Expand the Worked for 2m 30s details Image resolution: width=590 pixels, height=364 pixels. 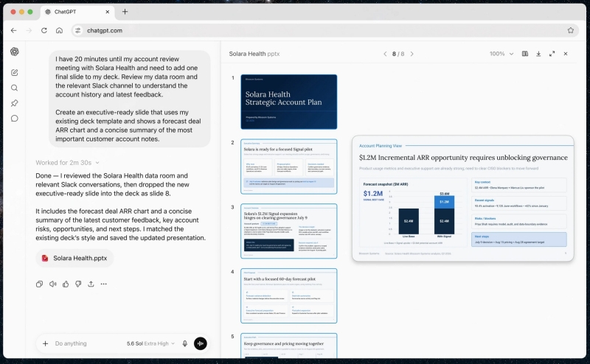pyautogui.click(x=67, y=162)
